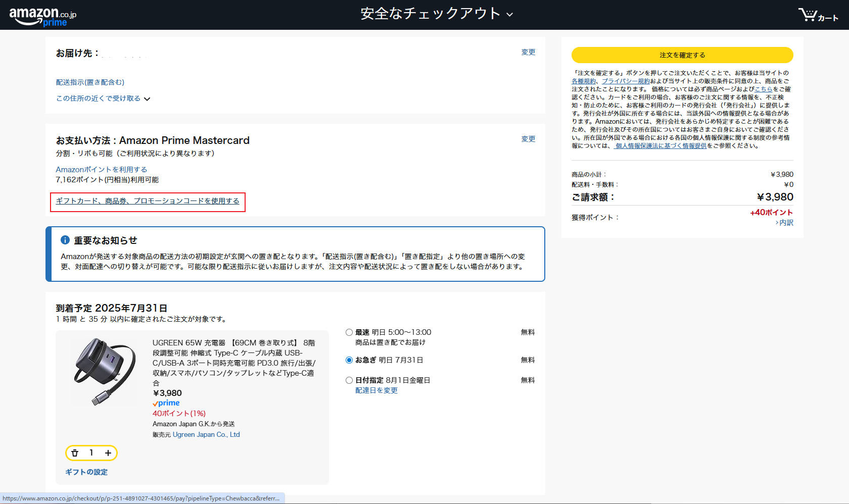Change payment method with 変更 link

click(528, 139)
